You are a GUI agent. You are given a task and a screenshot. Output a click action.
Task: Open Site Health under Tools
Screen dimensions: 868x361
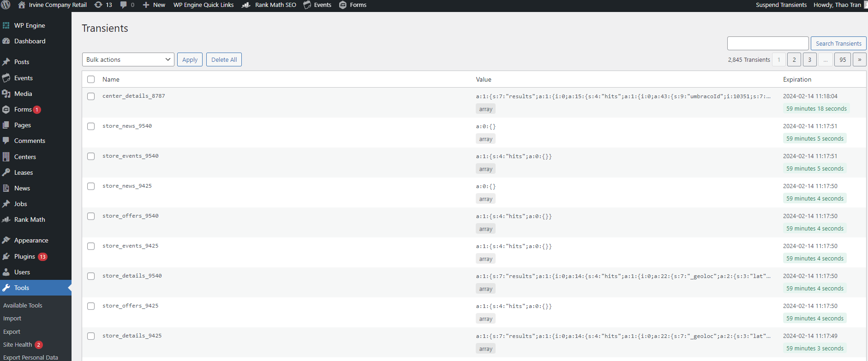click(18, 344)
